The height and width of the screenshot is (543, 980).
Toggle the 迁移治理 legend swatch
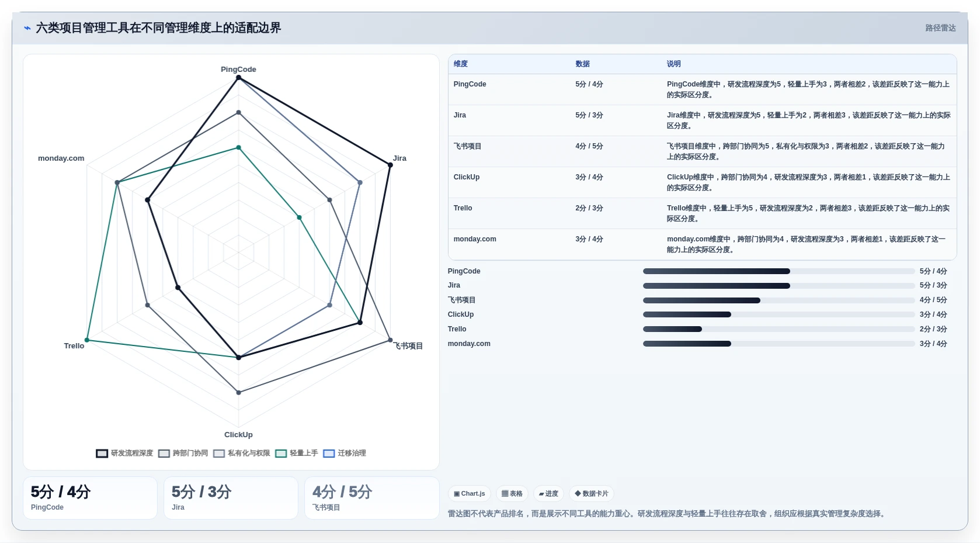pyautogui.click(x=329, y=454)
